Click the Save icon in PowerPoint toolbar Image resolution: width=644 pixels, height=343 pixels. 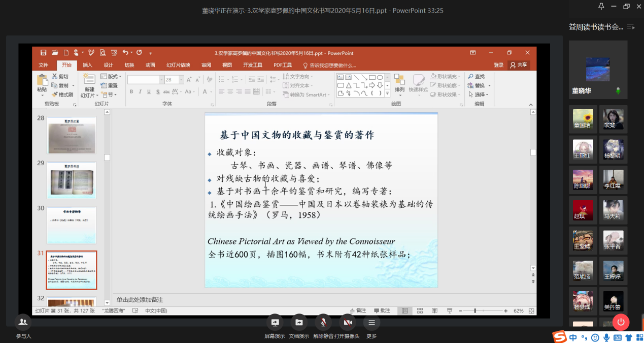tap(43, 52)
